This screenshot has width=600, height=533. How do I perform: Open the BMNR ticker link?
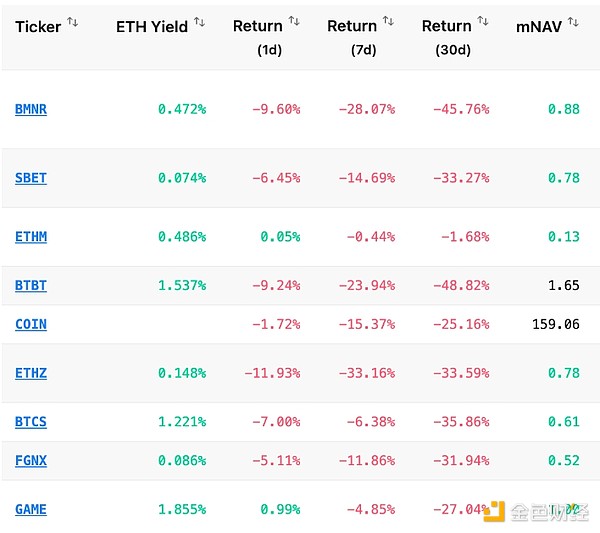[31, 109]
